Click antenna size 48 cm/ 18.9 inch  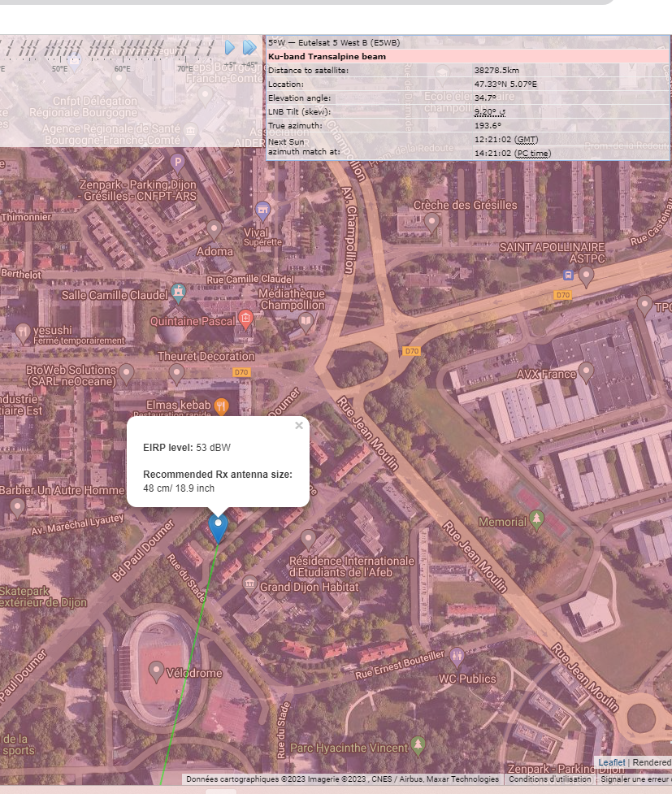tap(179, 488)
